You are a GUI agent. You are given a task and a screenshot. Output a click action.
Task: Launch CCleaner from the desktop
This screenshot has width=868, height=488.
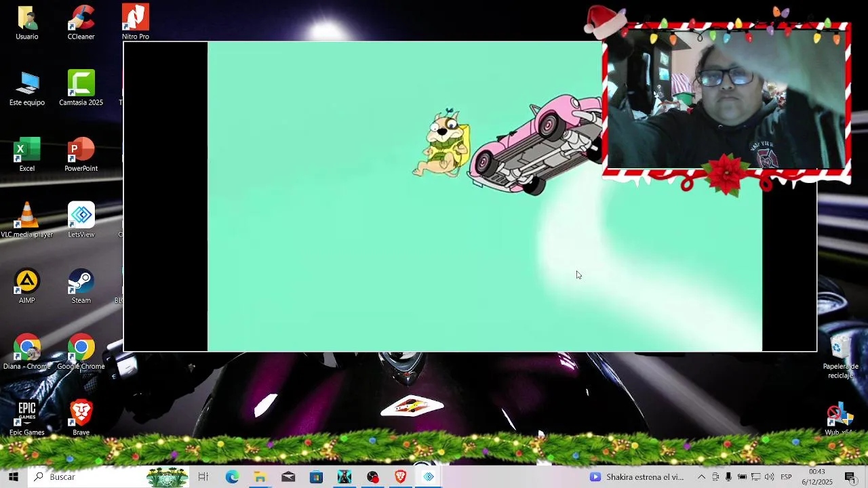point(81,22)
